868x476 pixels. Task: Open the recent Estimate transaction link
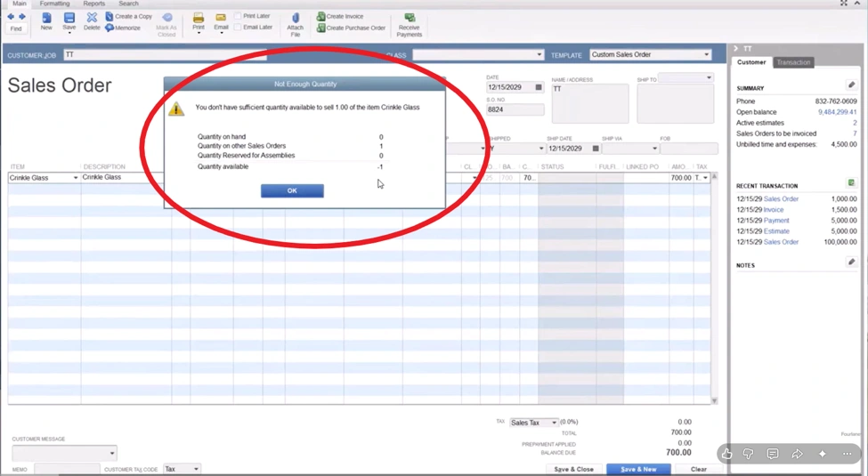[x=776, y=231]
